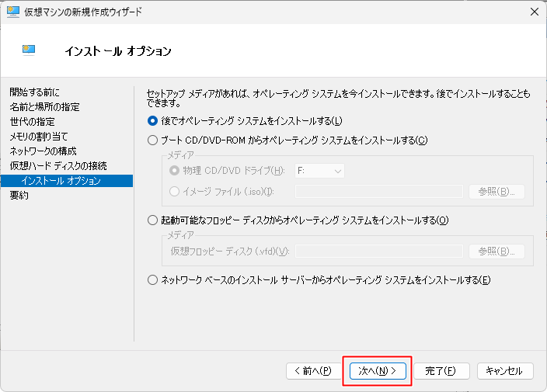Open 名前と場所の指定 step

click(44, 107)
